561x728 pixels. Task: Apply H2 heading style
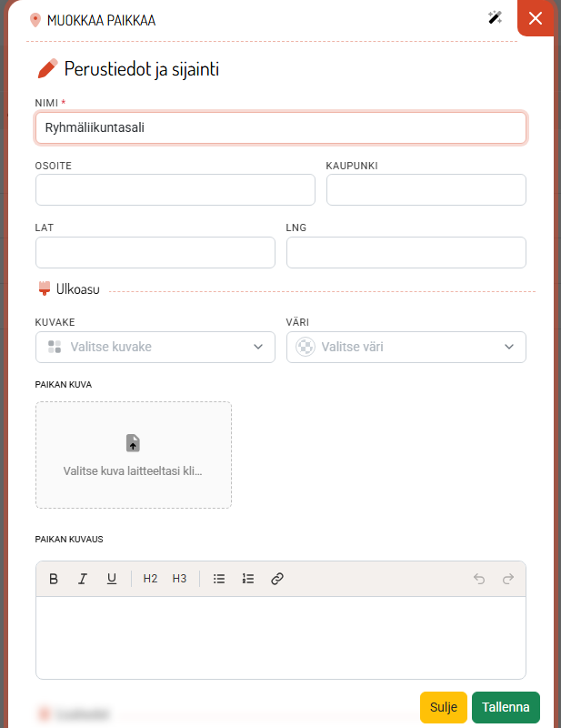click(x=150, y=579)
